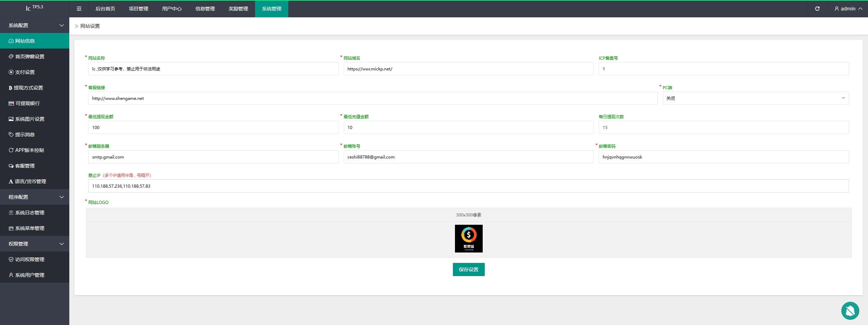The image size is (868, 325).
Task: Open the 项目管理 top menu
Action: pyautogui.click(x=139, y=9)
